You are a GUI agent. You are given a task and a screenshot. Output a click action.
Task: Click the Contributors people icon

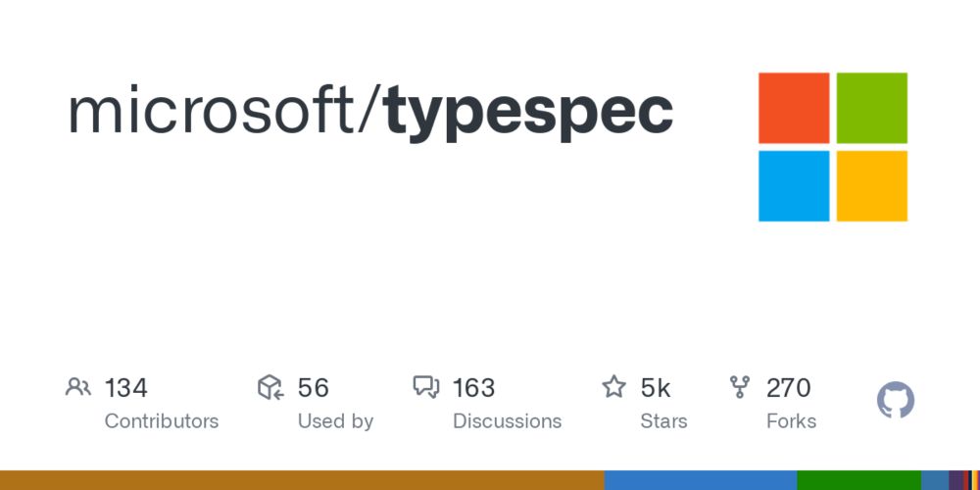[x=78, y=387]
